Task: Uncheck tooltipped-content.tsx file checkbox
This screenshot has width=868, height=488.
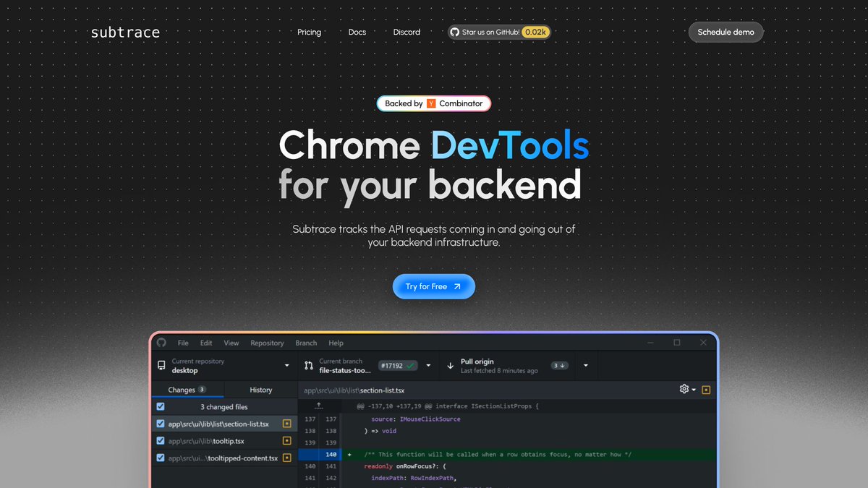Action: click(x=161, y=458)
